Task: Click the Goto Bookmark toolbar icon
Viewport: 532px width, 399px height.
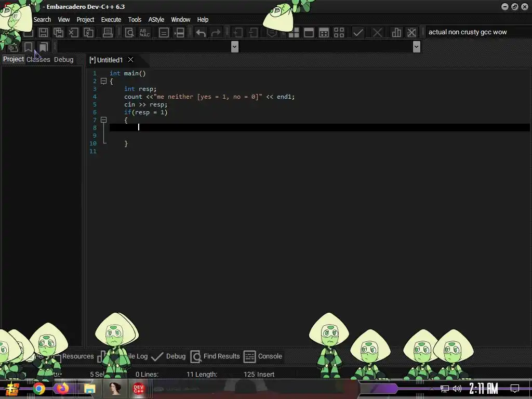Action: (x=44, y=47)
